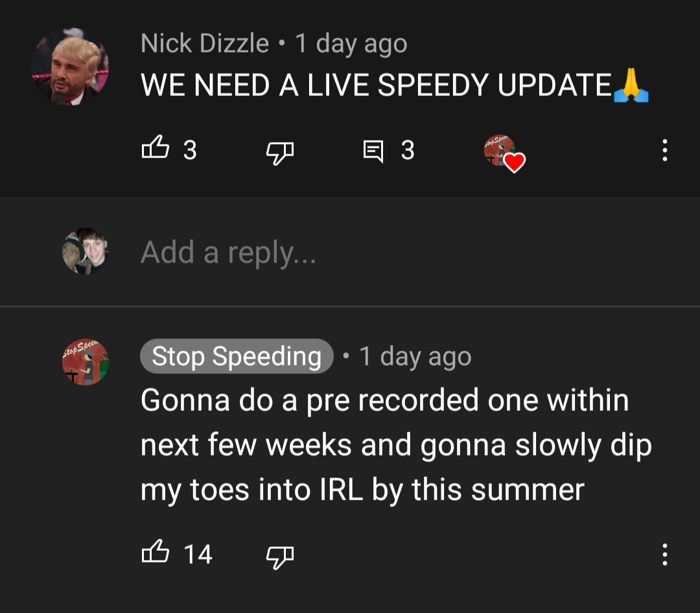Viewport: 700px width, 613px height.
Task: Click the like count 3 on Nick's comment
Action: (x=190, y=150)
